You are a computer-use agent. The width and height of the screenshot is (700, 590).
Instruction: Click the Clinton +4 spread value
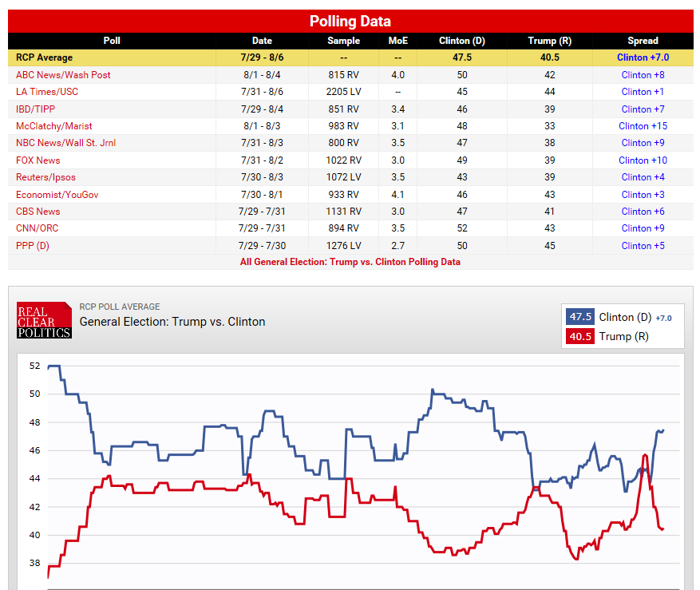(643, 177)
